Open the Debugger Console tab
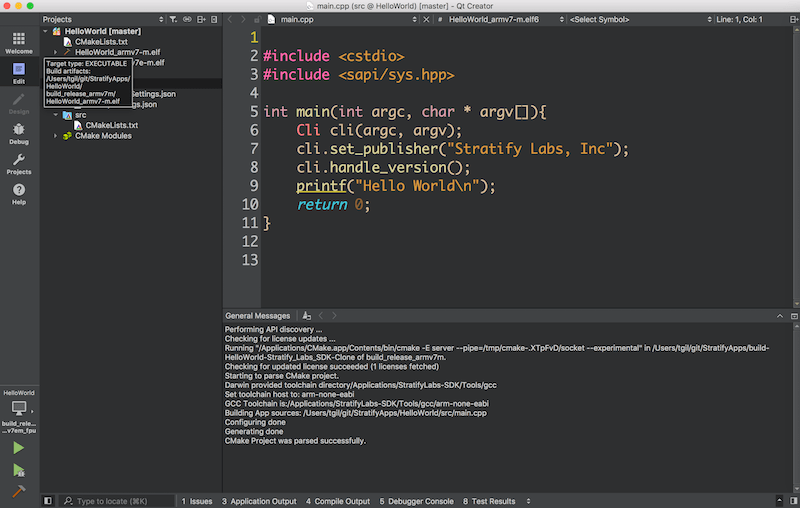Image resolution: width=800 pixels, height=508 pixels. (416, 501)
